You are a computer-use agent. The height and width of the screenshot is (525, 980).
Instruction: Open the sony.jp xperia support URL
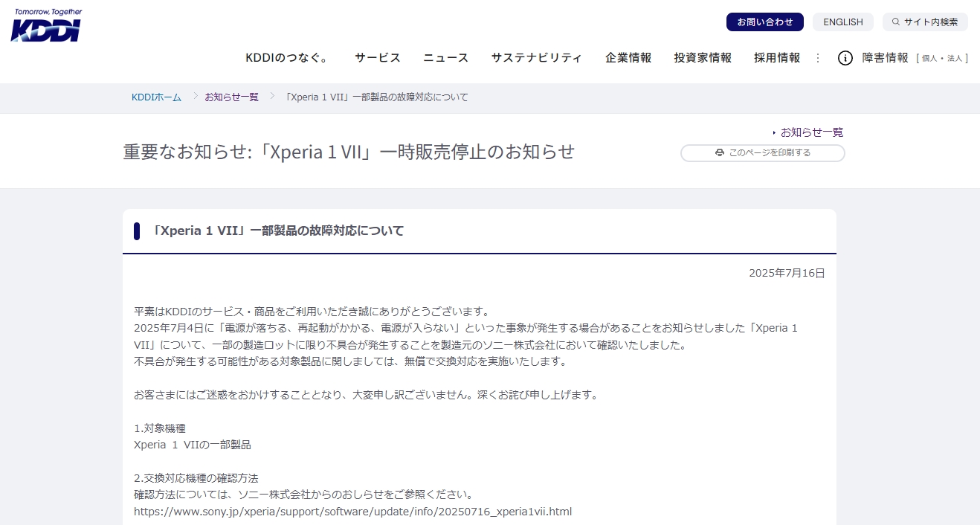pyautogui.click(x=353, y=512)
